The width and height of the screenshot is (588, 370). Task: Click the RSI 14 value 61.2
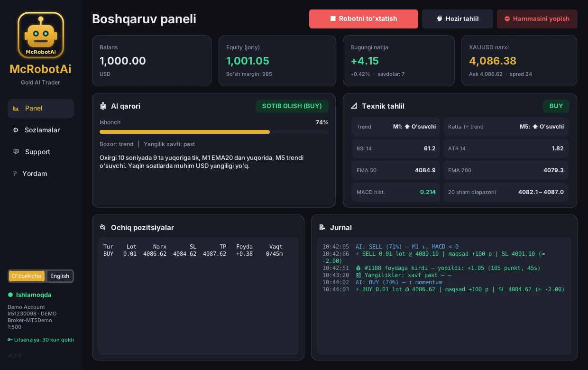point(430,148)
